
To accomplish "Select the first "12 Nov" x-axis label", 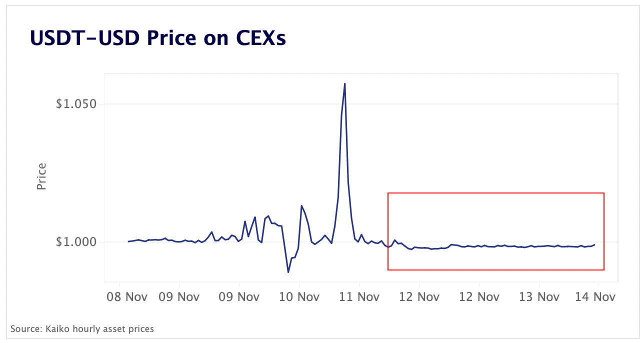I will click(419, 297).
